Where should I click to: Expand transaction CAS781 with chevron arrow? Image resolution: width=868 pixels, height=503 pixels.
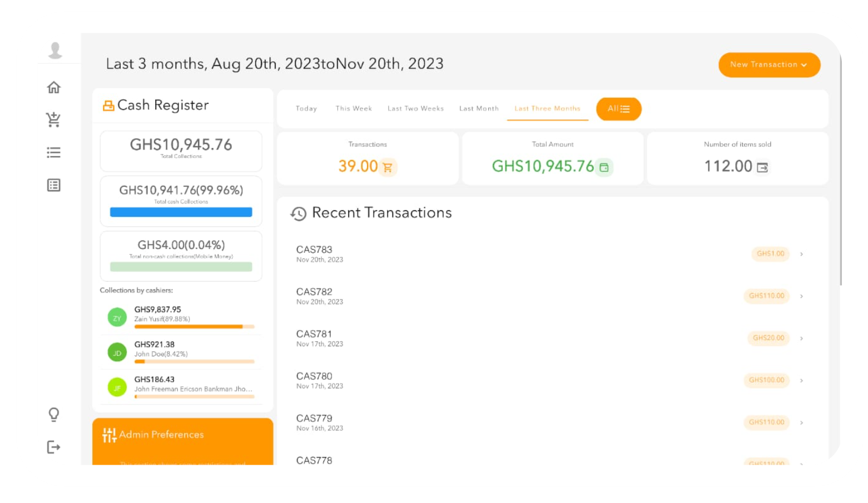pos(801,338)
